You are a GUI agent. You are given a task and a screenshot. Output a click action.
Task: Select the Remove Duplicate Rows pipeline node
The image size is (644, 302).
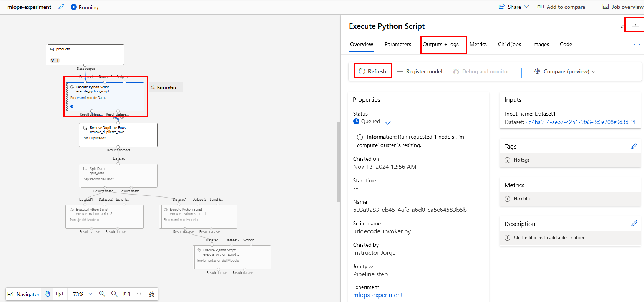[x=118, y=134]
